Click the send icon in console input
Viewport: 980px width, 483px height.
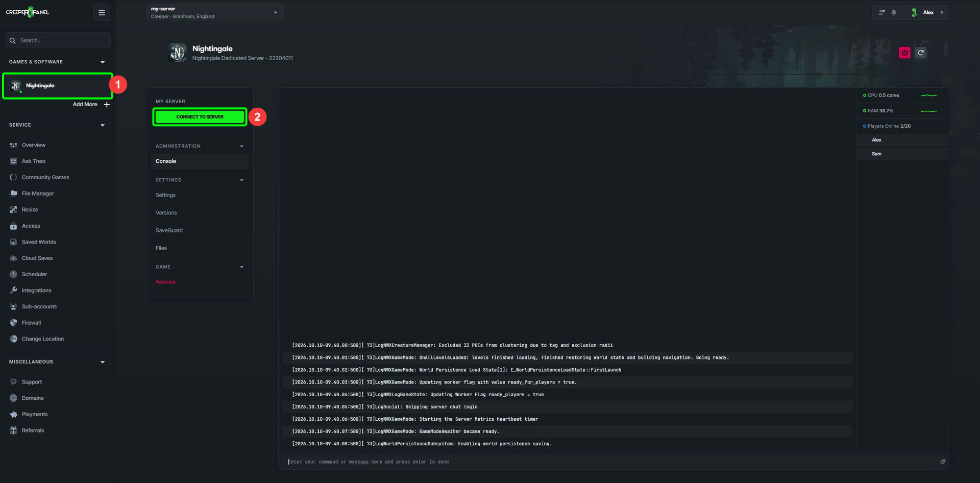click(x=943, y=462)
